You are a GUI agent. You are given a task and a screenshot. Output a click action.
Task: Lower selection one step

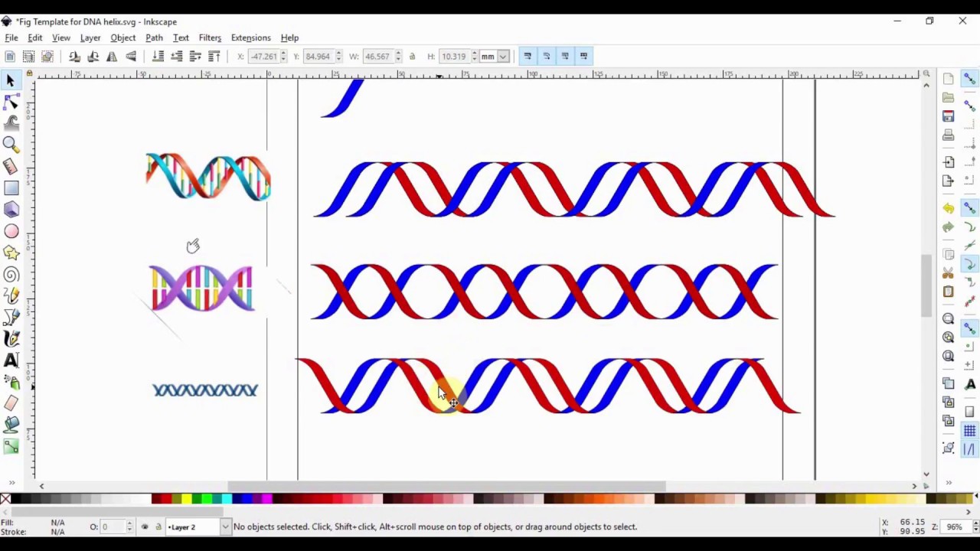coord(176,56)
